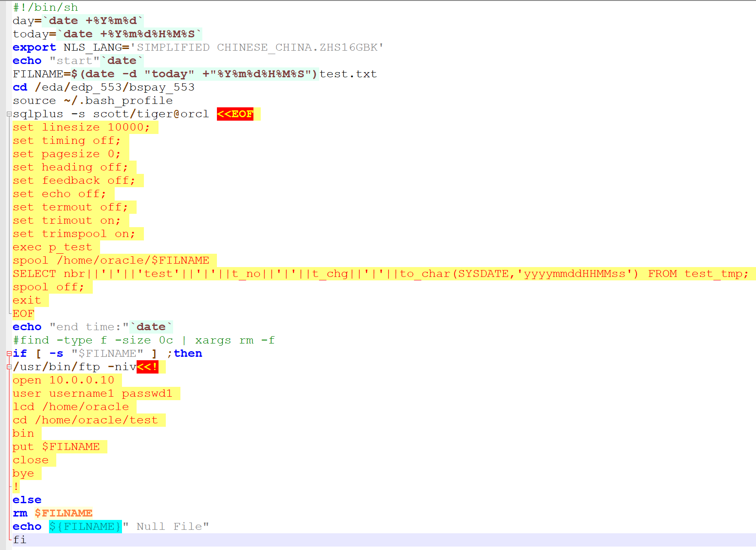
Task: Click the 'cd /eda/edp_553/bspay_553' line
Action: (x=104, y=88)
